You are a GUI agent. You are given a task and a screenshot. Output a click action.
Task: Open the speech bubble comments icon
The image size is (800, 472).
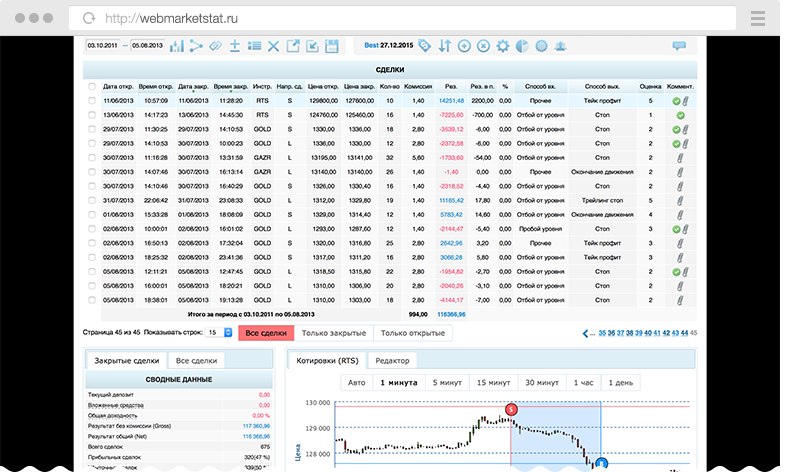679,46
